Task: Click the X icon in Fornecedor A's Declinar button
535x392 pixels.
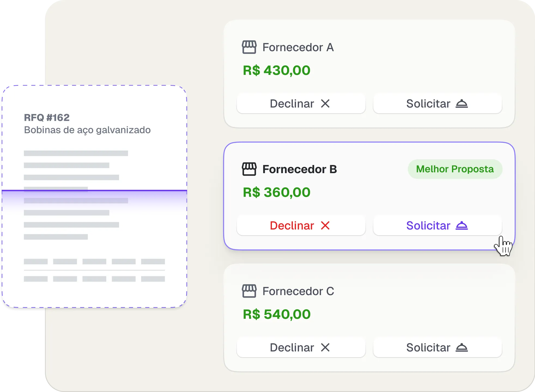Action: (325, 104)
